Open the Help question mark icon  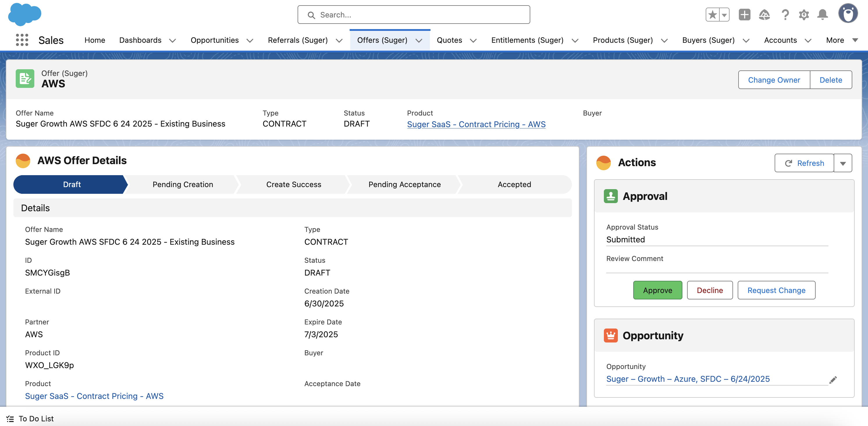785,15
